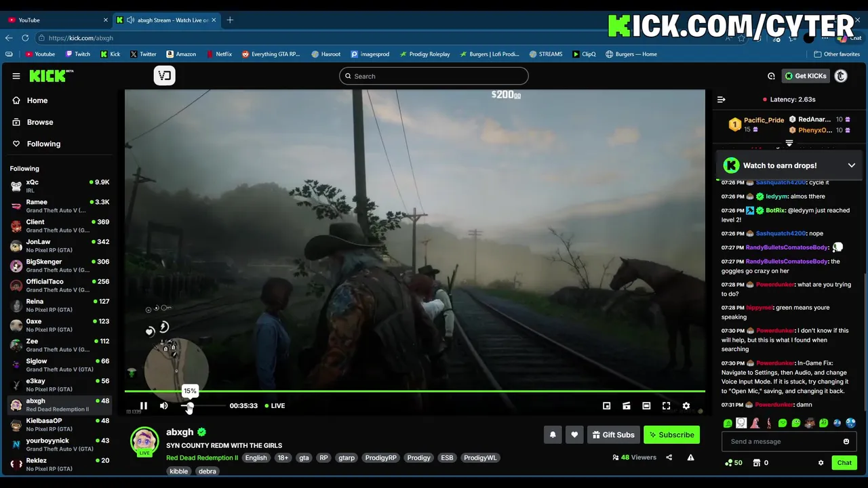Image resolution: width=868 pixels, height=488 pixels.
Task: Create a clip with clapperboard icon
Action: [x=627, y=405]
